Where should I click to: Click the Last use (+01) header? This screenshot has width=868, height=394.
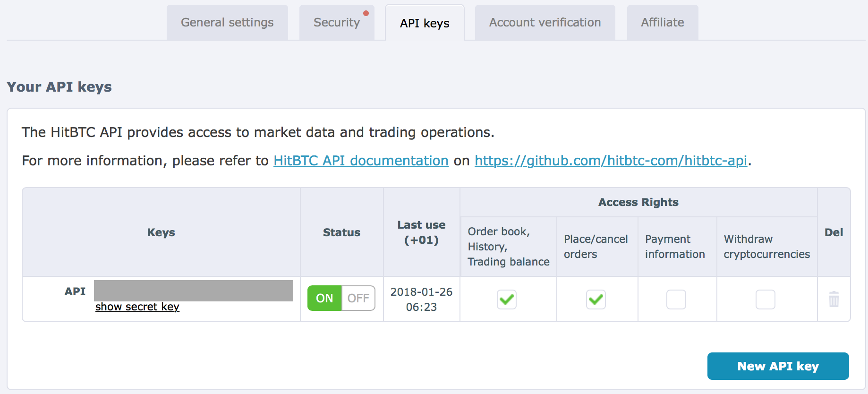(422, 232)
